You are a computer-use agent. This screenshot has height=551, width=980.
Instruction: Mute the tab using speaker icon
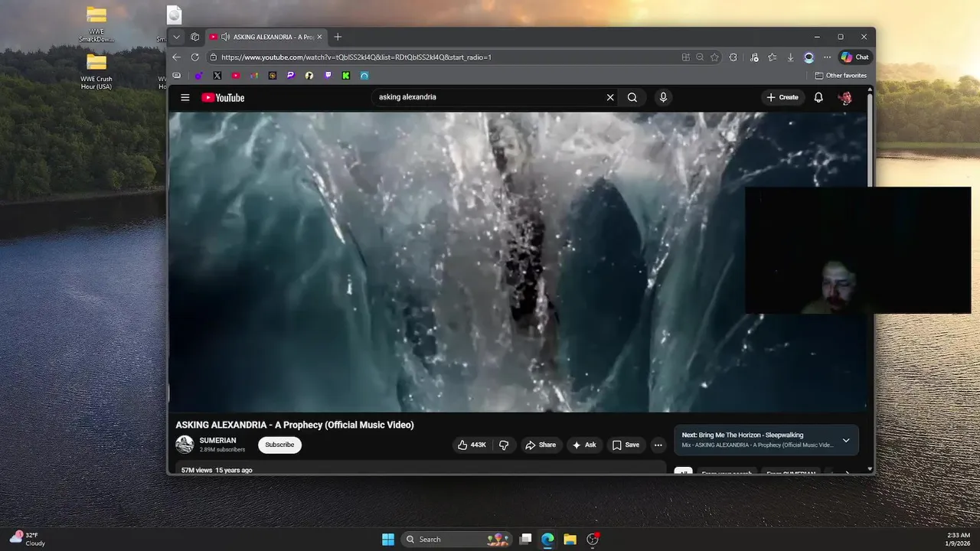(x=225, y=37)
